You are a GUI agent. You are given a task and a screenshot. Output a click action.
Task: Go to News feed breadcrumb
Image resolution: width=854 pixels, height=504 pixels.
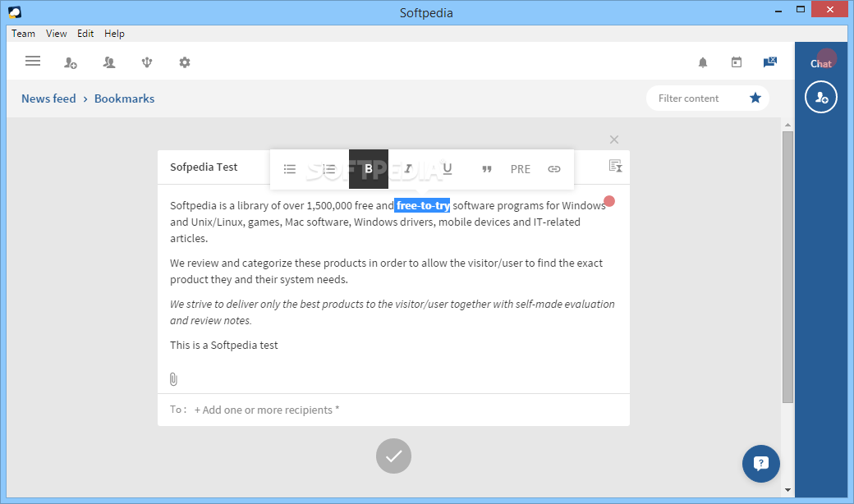(x=48, y=99)
